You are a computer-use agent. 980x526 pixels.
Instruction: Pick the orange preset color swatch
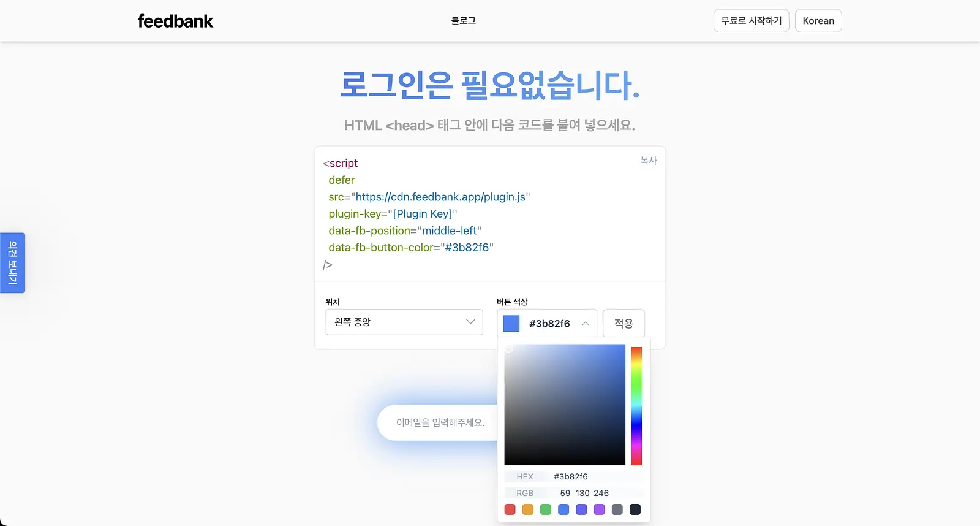(x=528, y=509)
